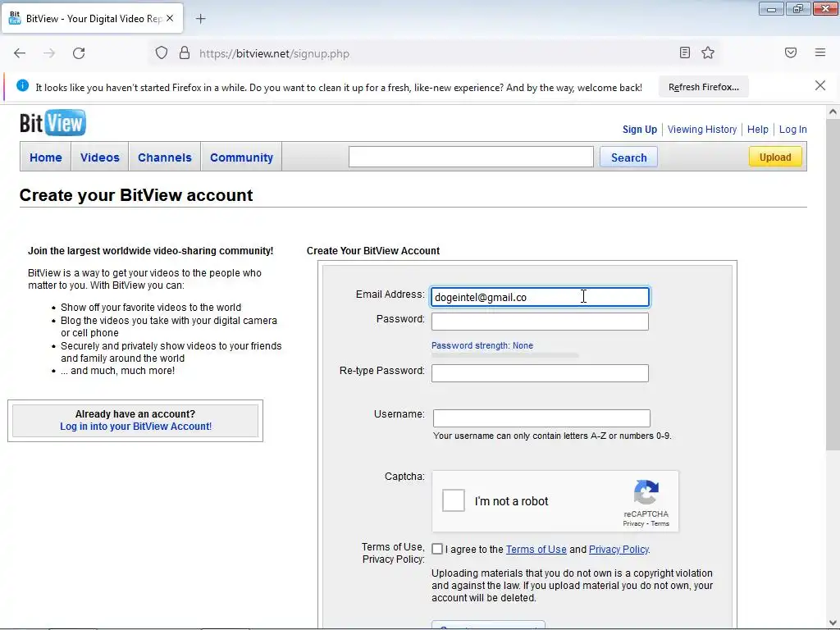Viewport: 840px width, 630px height.
Task: Open the Community menu tab
Action: tap(242, 157)
